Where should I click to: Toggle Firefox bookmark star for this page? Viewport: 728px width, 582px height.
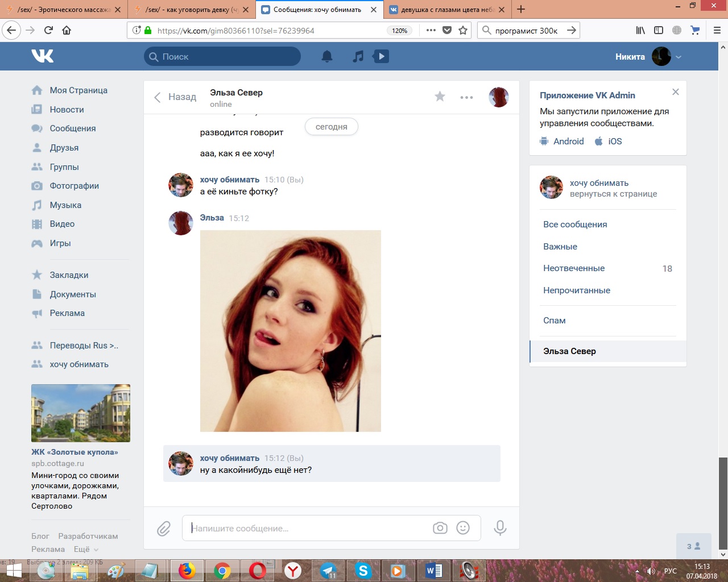[x=463, y=31]
